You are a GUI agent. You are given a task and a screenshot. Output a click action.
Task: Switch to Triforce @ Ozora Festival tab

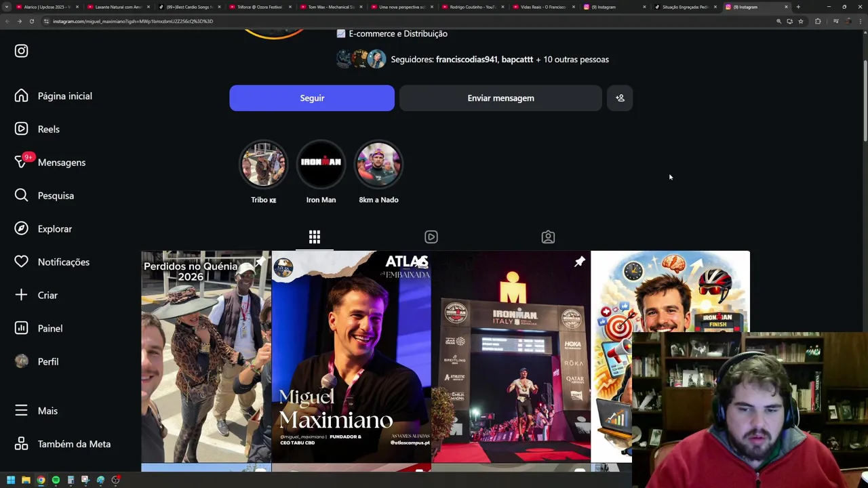(260, 7)
